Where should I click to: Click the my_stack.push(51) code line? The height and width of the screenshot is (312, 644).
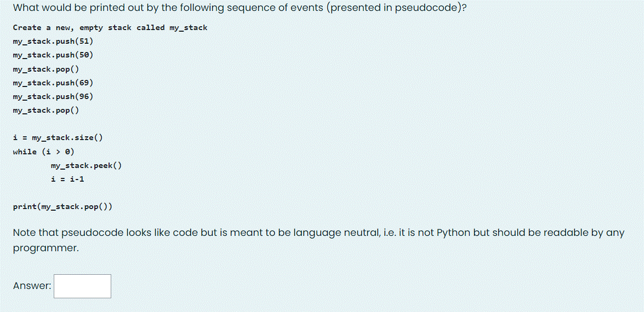pos(53,42)
